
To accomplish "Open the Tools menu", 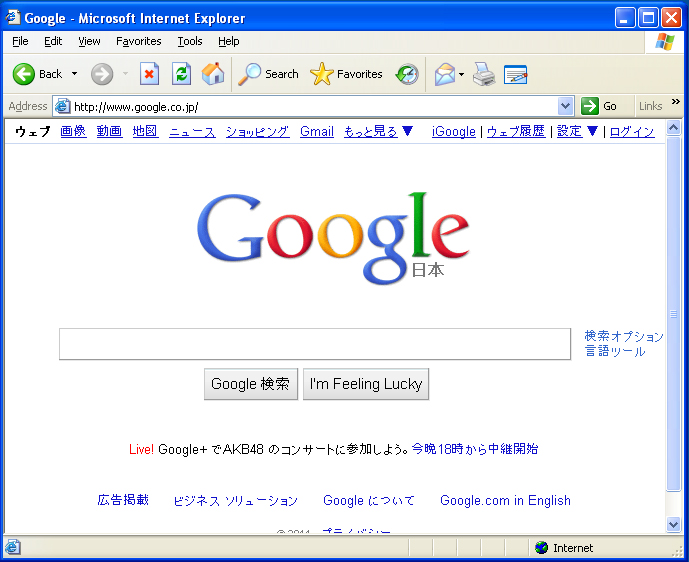I will point(190,41).
